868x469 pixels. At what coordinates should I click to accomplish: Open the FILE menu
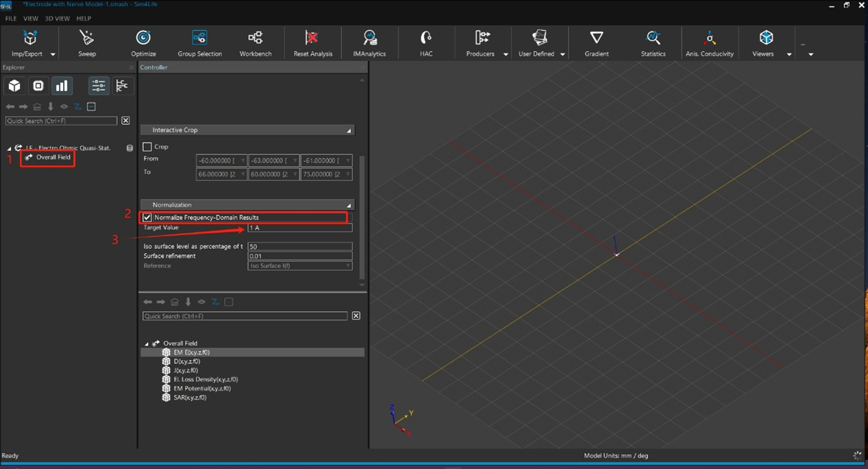[11, 19]
